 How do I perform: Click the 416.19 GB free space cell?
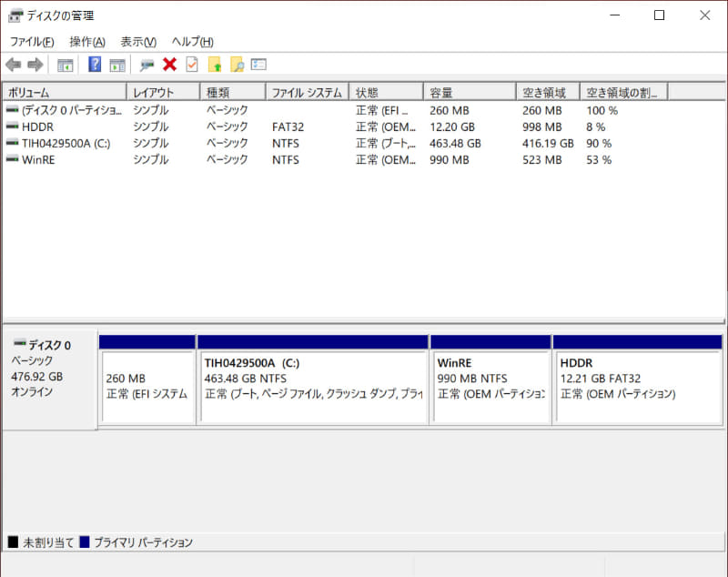pyautogui.click(x=548, y=144)
